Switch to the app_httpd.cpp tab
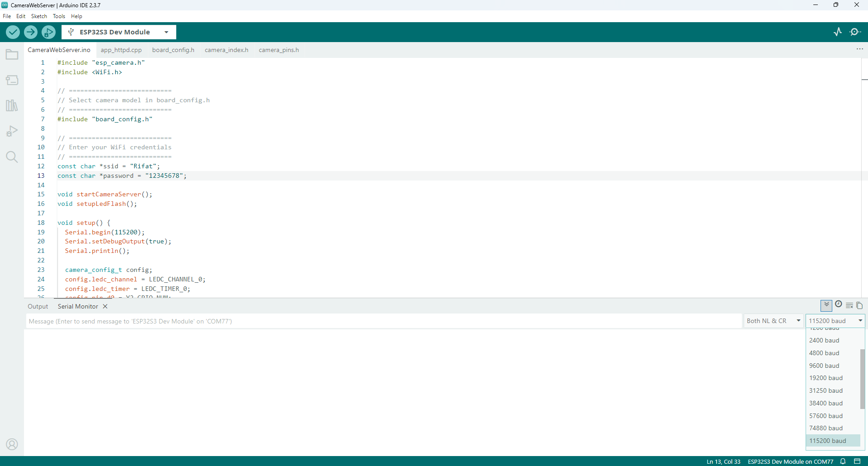The height and width of the screenshot is (466, 868). [121, 50]
